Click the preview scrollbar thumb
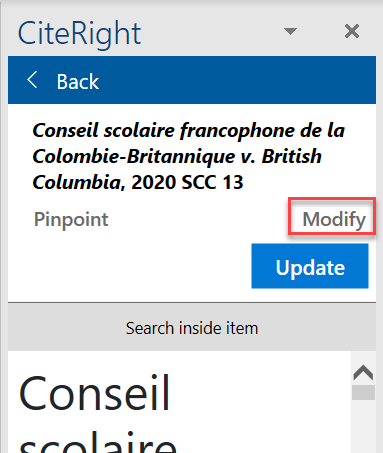This screenshot has width=383, height=453. [363, 393]
